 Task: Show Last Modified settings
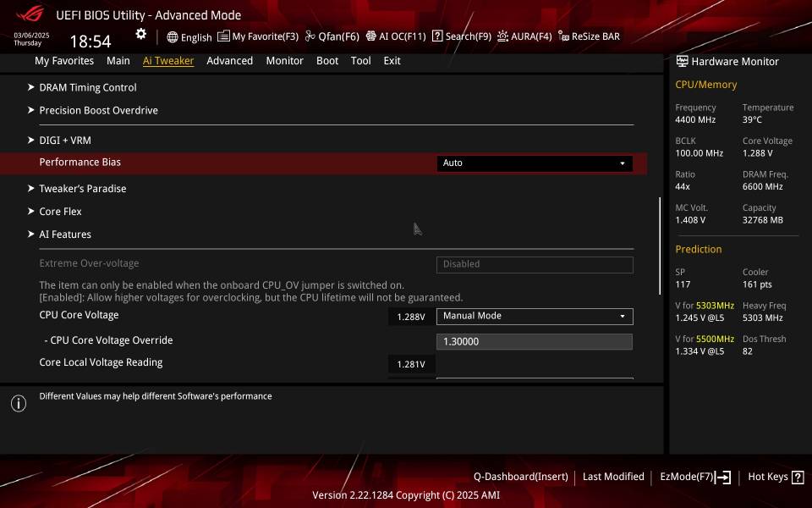coord(613,477)
